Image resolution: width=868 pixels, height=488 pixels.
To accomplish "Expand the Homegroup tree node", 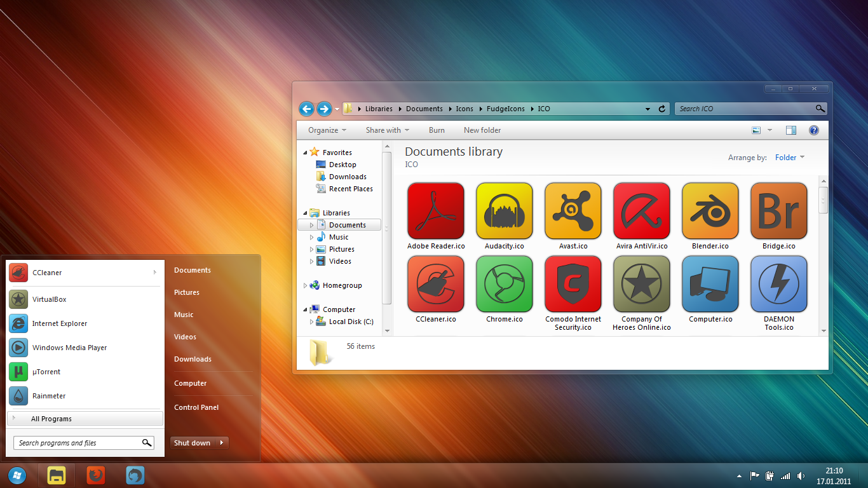I will pos(305,285).
